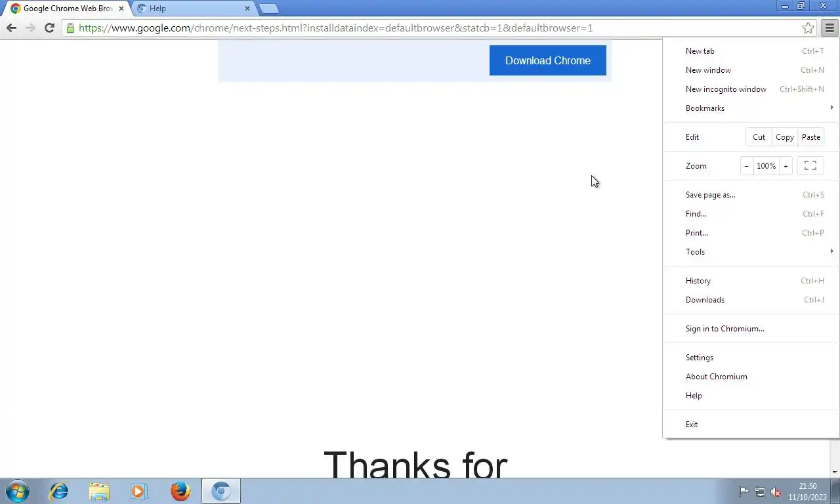Open the Windows Start menu

[x=18, y=491]
